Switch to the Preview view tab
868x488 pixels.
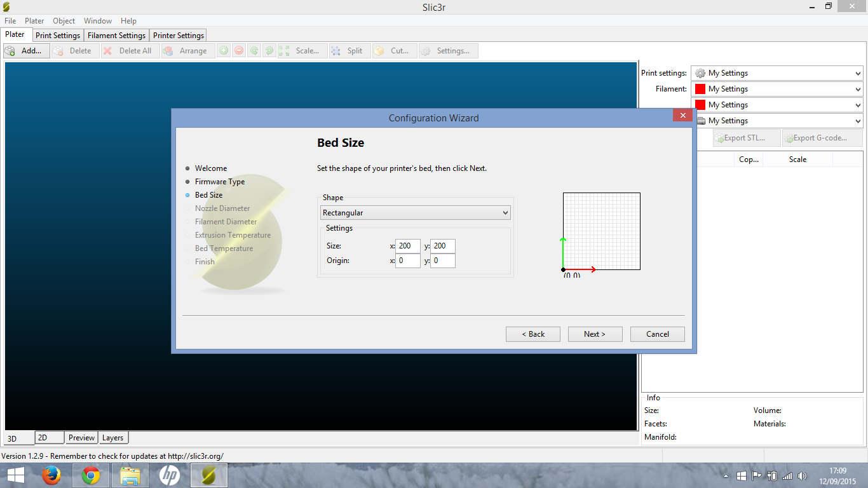point(82,438)
